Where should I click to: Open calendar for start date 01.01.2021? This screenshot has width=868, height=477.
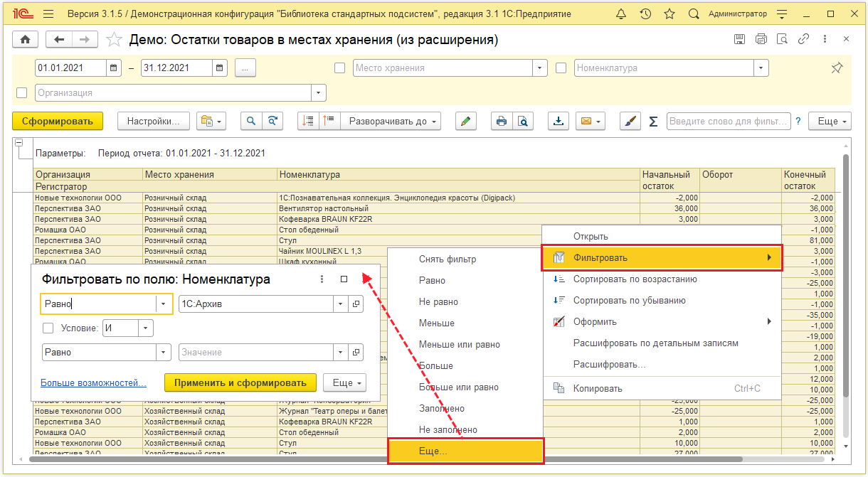(x=114, y=68)
